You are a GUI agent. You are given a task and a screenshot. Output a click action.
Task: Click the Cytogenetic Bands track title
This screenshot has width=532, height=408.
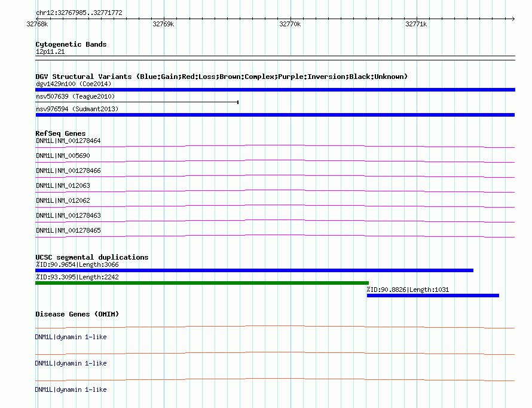click(71, 44)
